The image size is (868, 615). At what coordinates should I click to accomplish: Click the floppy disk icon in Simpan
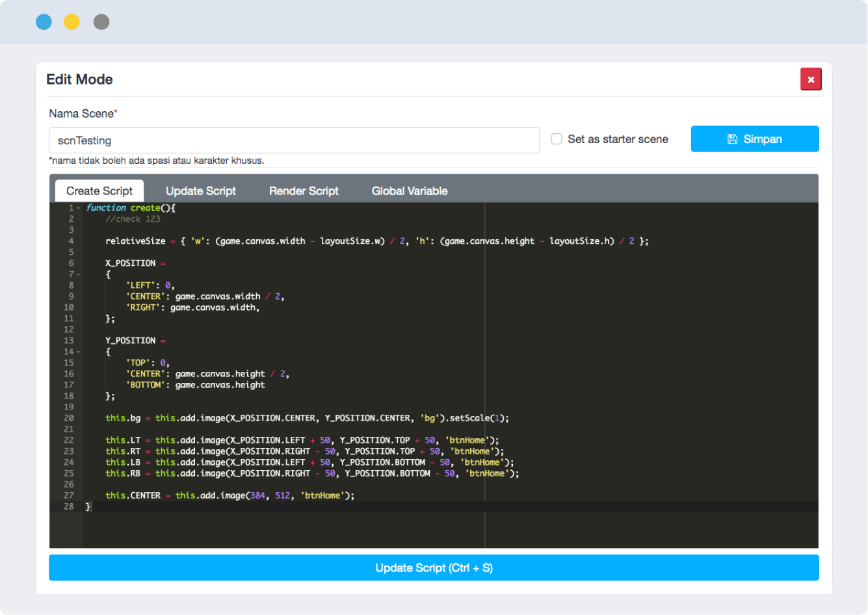click(x=732, y=139)
